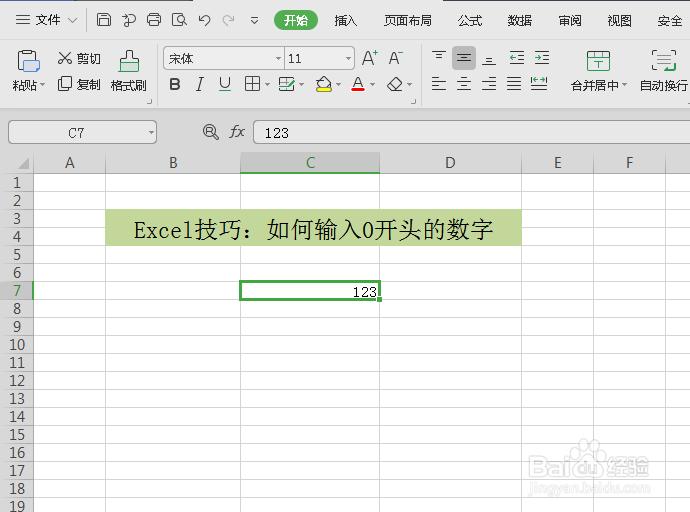Click the clear eraser icon

click(395, 84)
